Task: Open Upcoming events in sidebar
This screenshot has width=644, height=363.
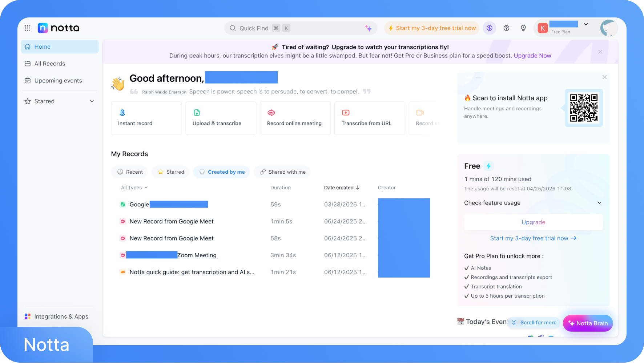Action: pos(58,81)
